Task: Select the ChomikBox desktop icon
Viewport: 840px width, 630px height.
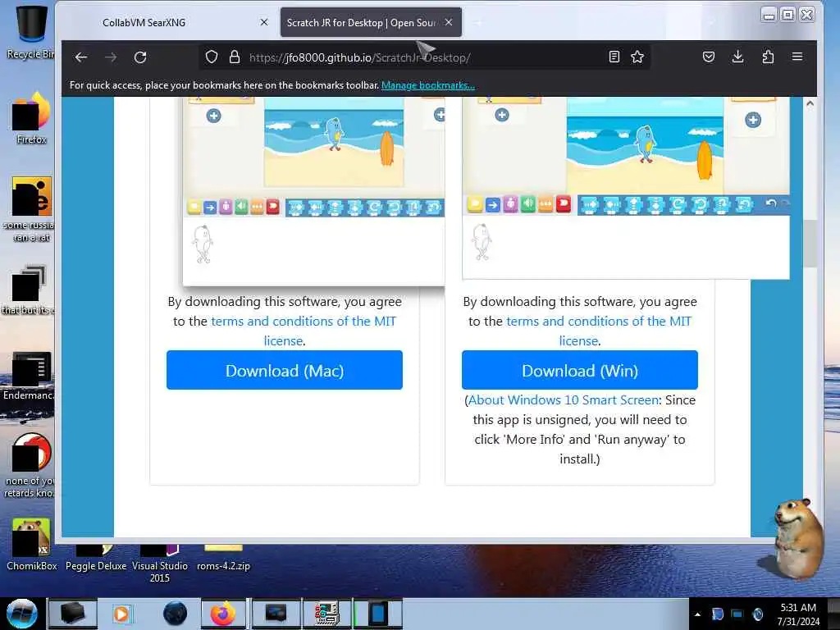Action: [x=32, y=545]
